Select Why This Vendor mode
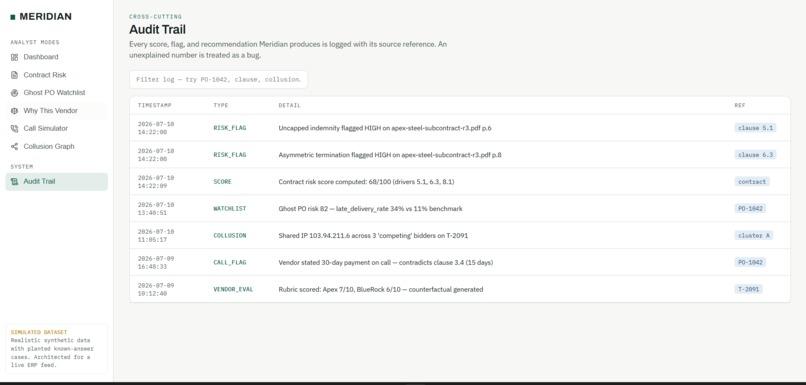 (57, 111)
